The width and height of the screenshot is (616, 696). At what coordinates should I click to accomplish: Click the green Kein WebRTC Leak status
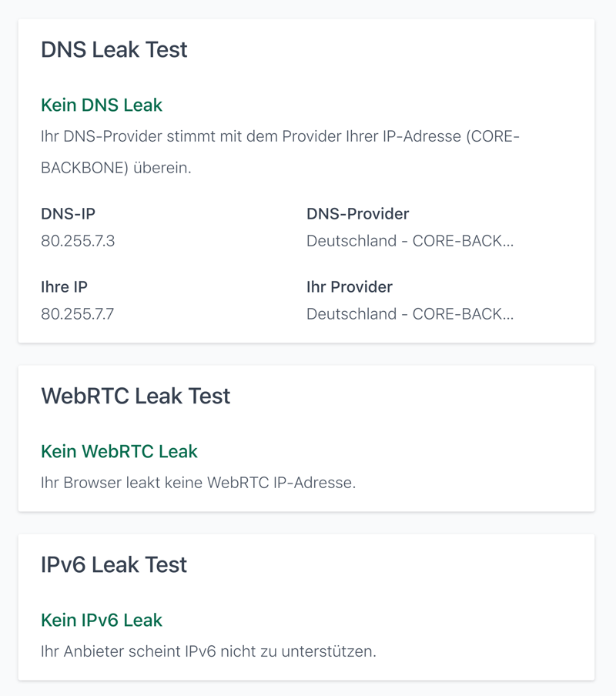(119, 451)
